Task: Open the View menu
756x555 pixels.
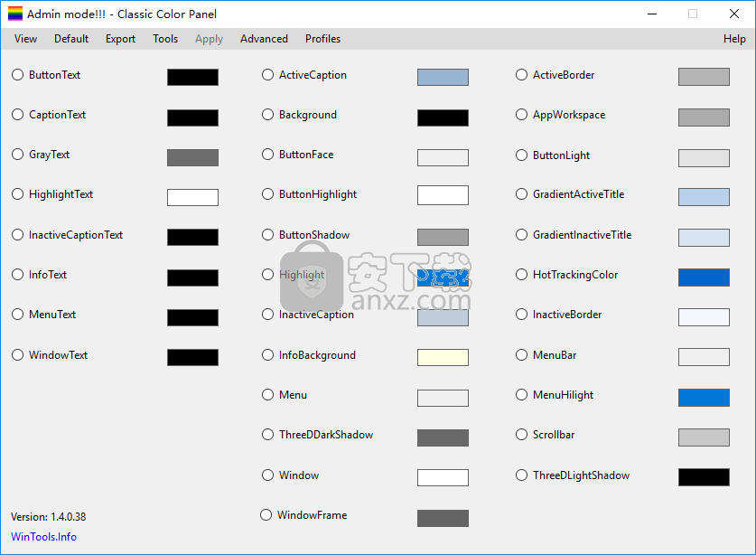Action: tap(25, 39)
